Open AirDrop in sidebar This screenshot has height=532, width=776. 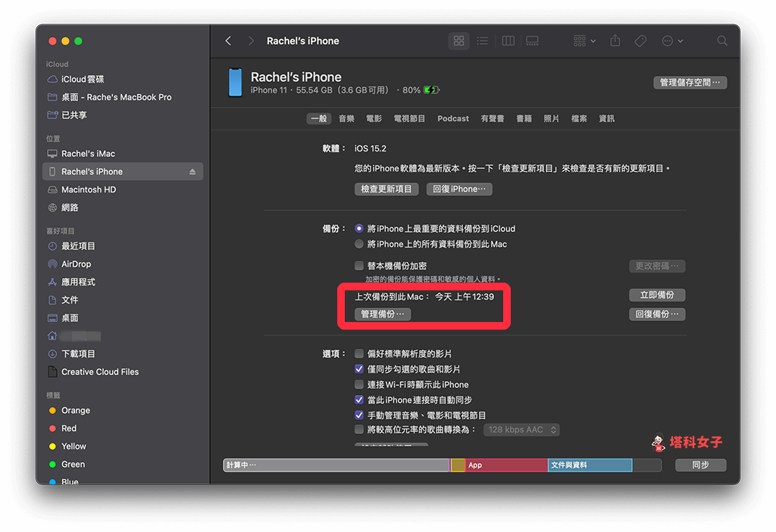(123, 264)
